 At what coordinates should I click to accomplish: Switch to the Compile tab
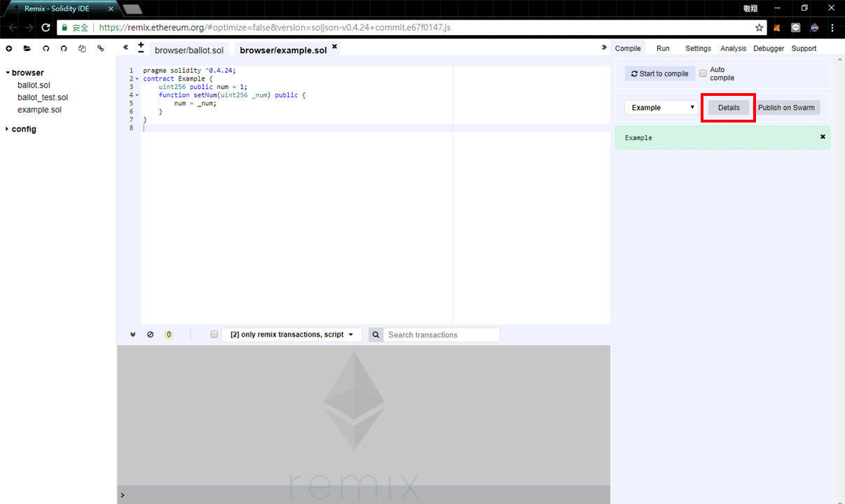pos(628,48)
